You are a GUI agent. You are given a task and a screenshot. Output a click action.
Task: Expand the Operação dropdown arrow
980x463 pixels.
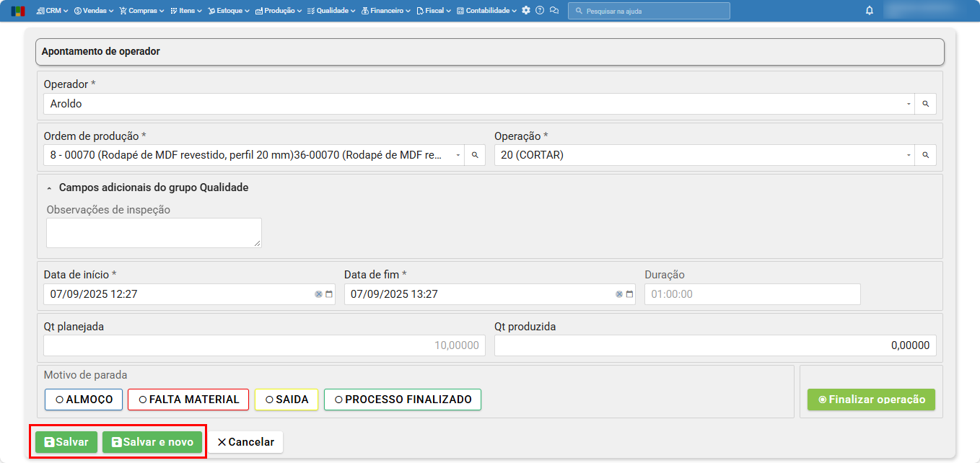point(909,155)
